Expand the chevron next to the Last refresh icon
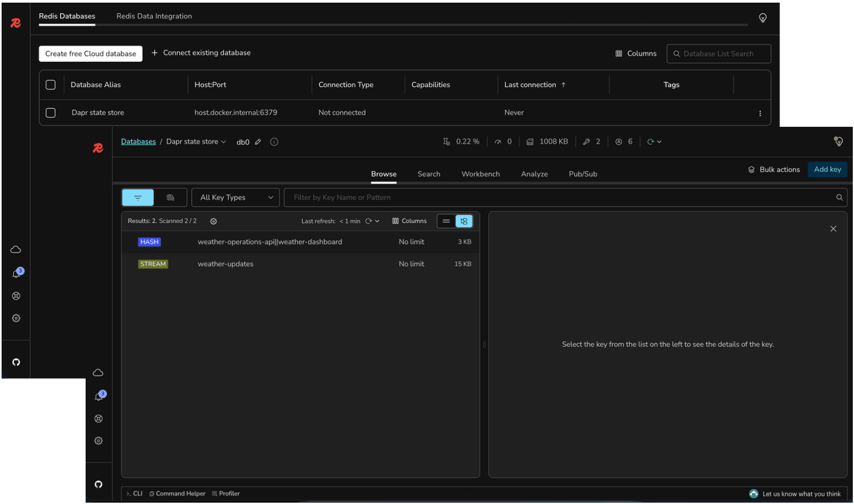The image size is (854, 504). coord(377,221)
